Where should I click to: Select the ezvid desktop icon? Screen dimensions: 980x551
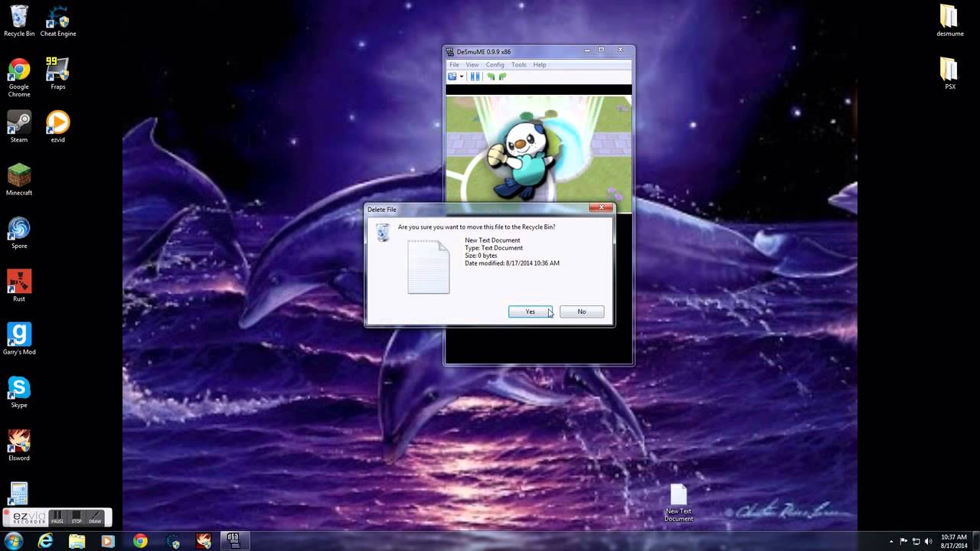[x=57, y=127]
